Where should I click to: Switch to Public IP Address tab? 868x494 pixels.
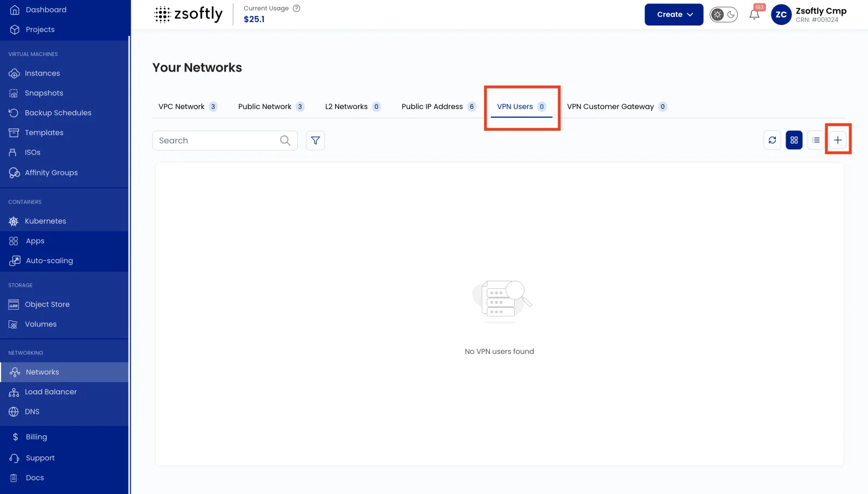point(438,106)
